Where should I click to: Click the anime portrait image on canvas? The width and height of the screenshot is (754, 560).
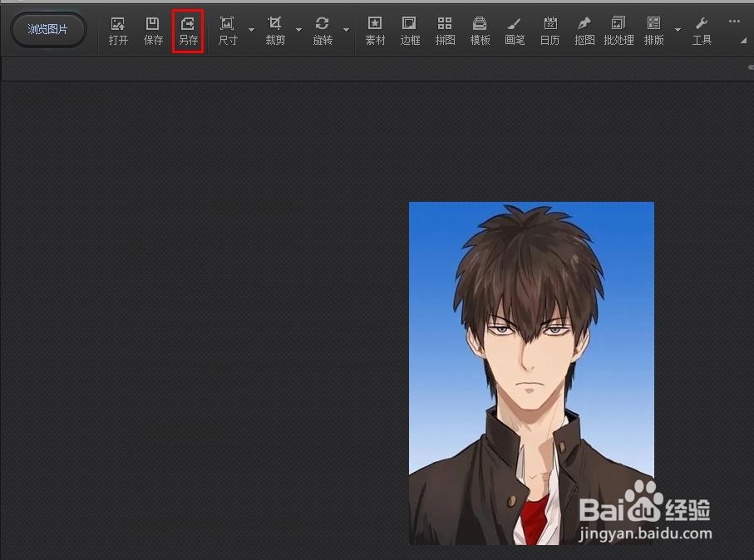(x=531, y=374)
